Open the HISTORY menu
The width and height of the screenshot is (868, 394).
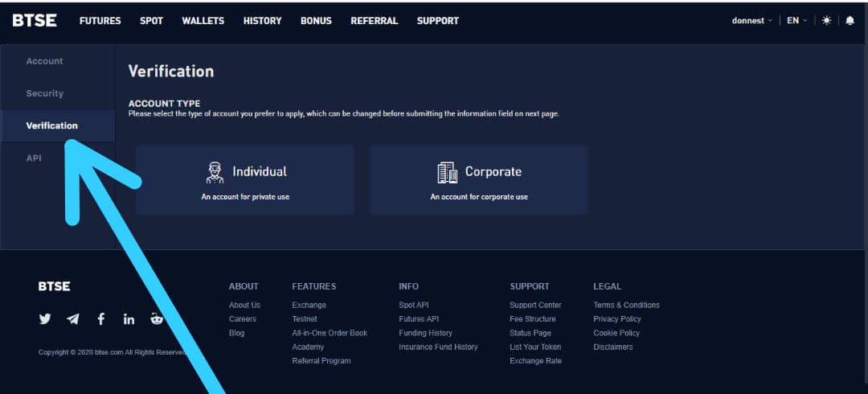[262, 20]
